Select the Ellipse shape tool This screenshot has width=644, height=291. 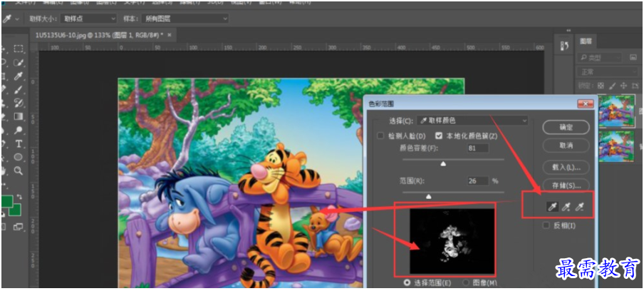19,157
